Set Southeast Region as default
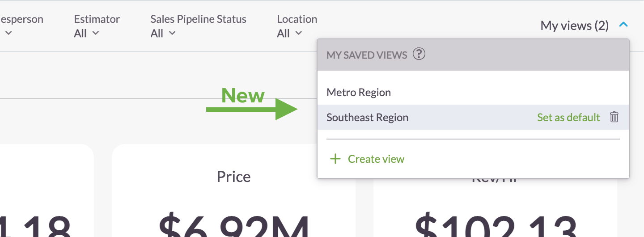Screen dimensions: 644x237 click(x=568, y=117)
